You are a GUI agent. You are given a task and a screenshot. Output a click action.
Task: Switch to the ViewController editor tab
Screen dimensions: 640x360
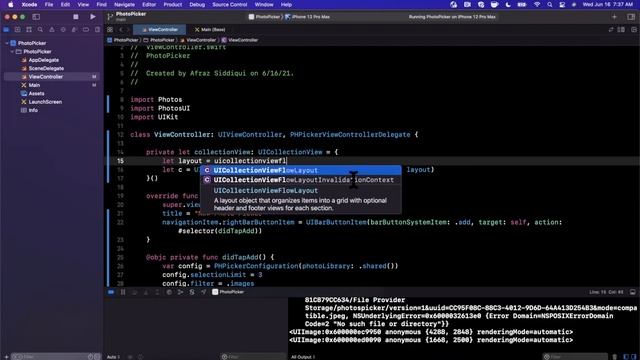160,30
